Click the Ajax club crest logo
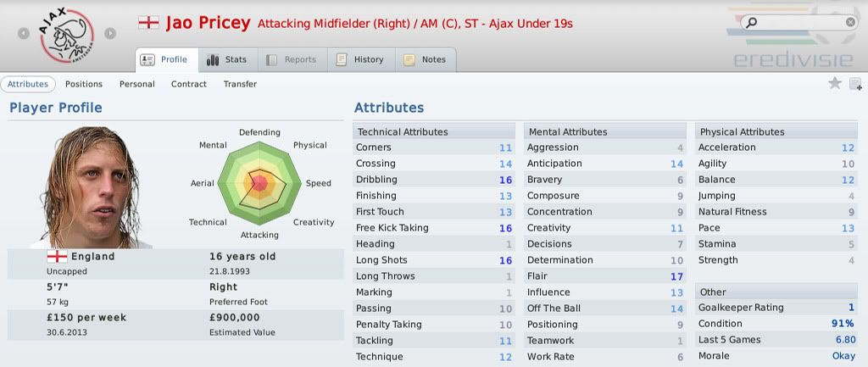Viewport: 868px width, 367px height. (x=66, y=35)
